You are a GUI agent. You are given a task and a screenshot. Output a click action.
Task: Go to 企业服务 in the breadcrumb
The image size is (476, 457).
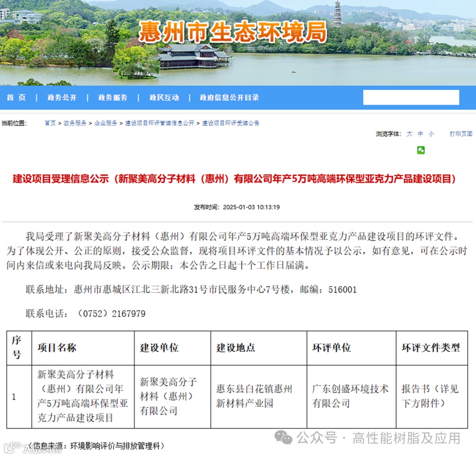(x=106, y=123)
